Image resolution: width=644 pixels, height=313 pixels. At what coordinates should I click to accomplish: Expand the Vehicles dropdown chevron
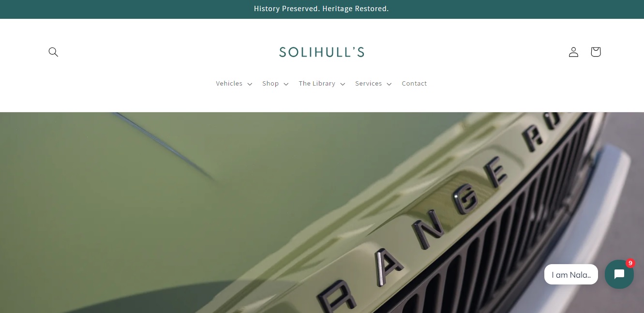tap(250, 84)
